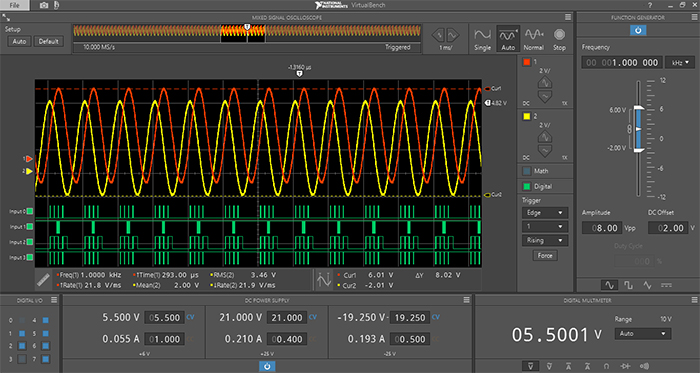The width and height of the screenshot is (700, 373).
Task: Stop the oscilloscope acquisition
Action: point(559,39)
